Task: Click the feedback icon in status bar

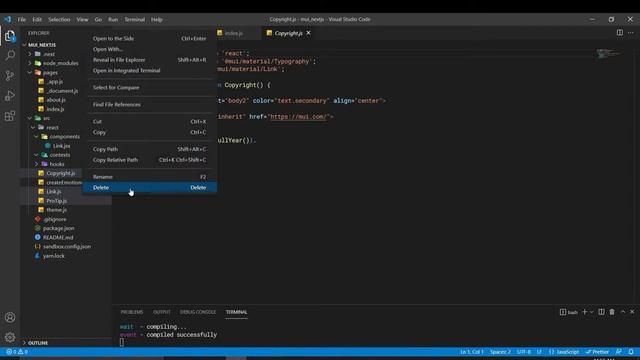Action: pyautogui.click(x=619, y=351)
